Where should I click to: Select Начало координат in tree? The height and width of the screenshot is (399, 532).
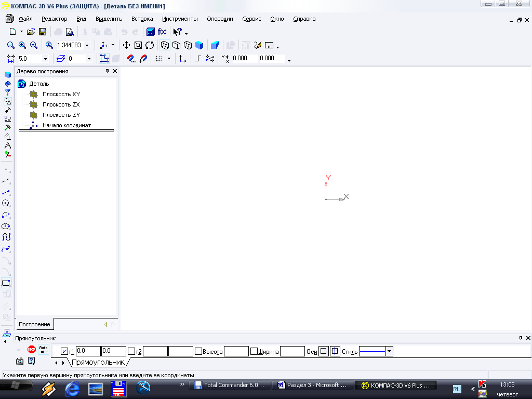click(67, 125)
